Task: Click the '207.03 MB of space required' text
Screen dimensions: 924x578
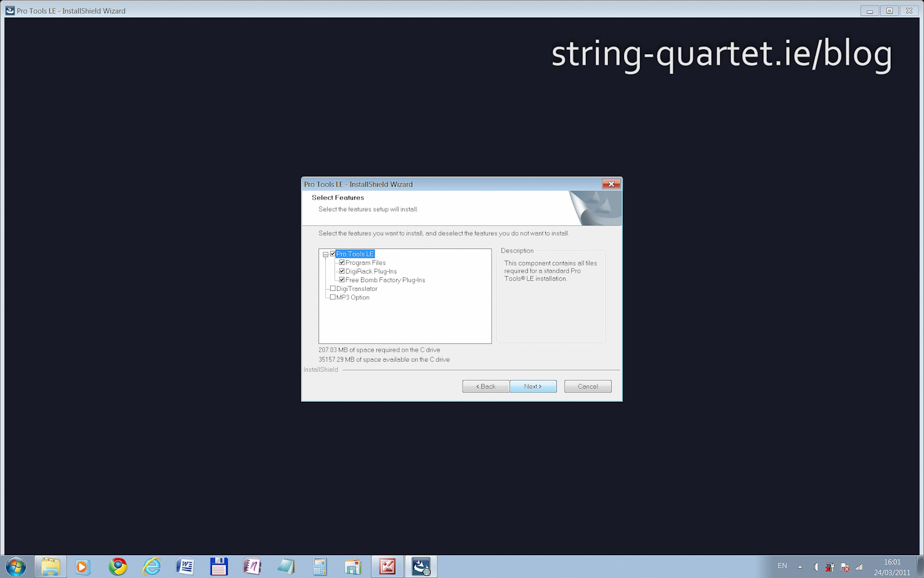Action: (379, 350)
